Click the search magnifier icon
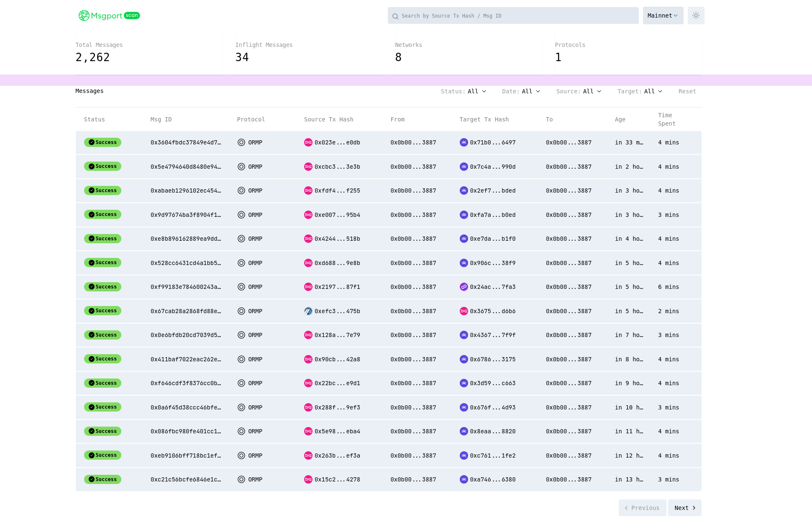Viewport: 812px width, 525px height. pyautogui.click(x=395, y=16)
